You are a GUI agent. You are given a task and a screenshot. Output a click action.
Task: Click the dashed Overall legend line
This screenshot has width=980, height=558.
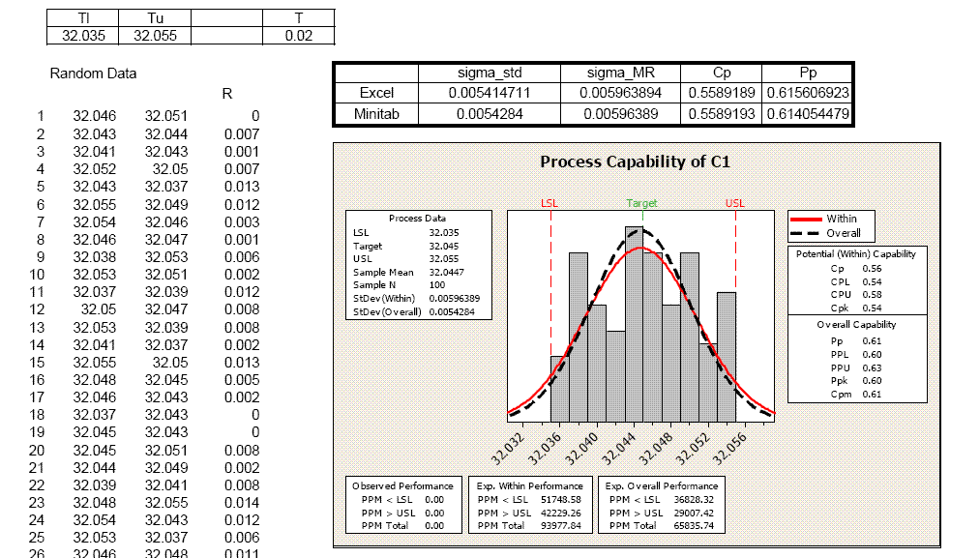point(808,233)
